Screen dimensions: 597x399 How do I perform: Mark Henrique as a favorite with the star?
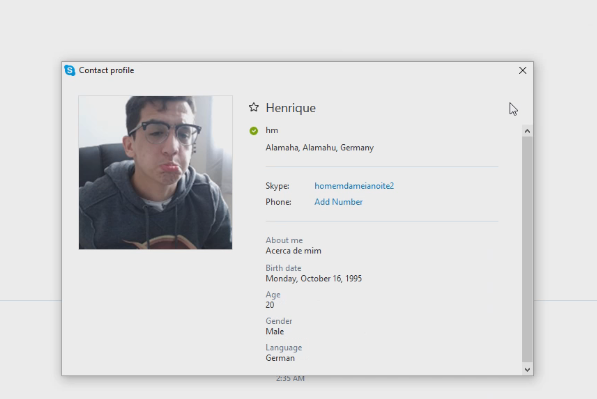click(254, 107)
